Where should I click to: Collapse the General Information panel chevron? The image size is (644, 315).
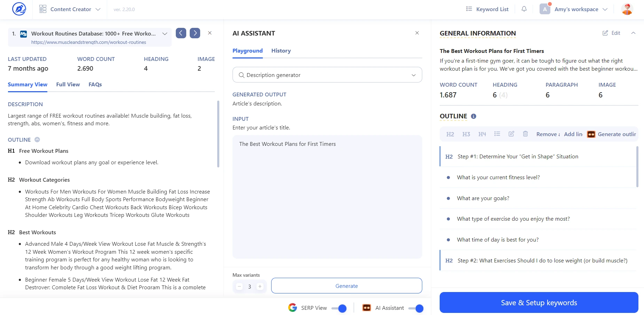click(634, 33)
